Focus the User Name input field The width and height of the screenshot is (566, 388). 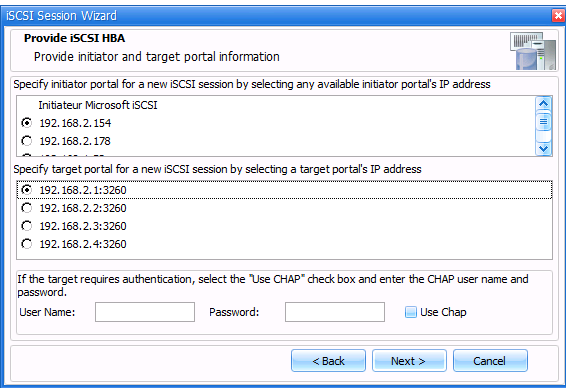pos(145,312)
